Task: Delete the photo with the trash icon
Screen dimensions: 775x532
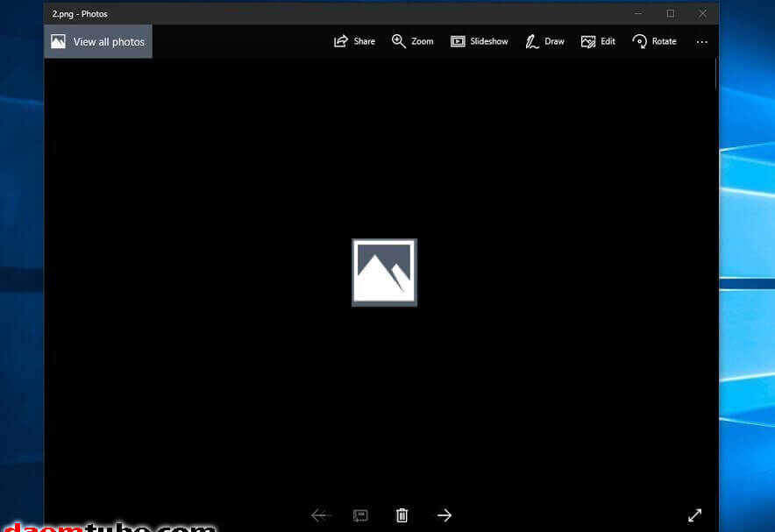Action: tap(402, 515)
